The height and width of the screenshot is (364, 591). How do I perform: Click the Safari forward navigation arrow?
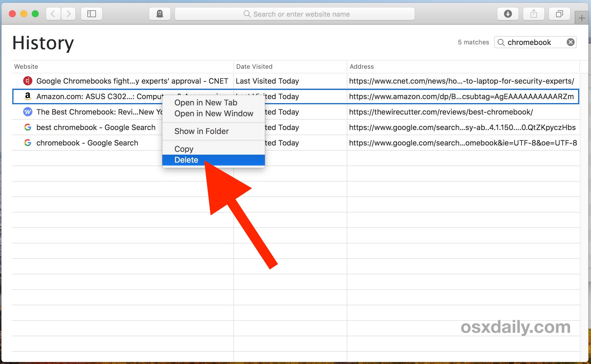[x=68, y=14]
